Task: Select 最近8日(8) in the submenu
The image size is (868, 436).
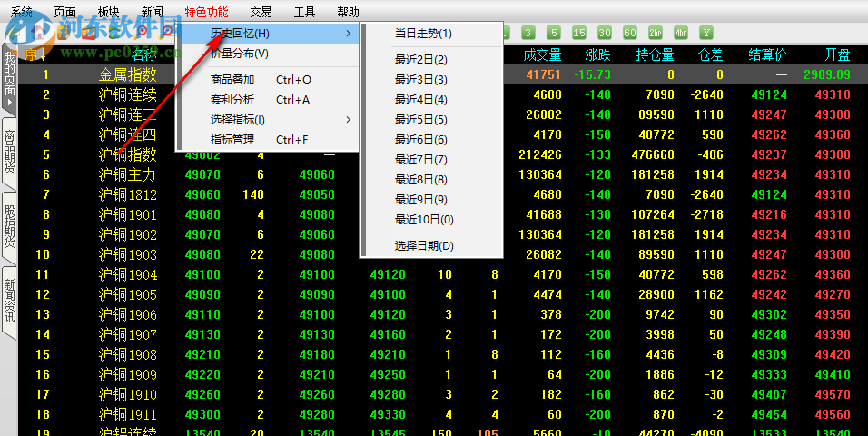Action: pyautogui.click(x=432, y=180)
